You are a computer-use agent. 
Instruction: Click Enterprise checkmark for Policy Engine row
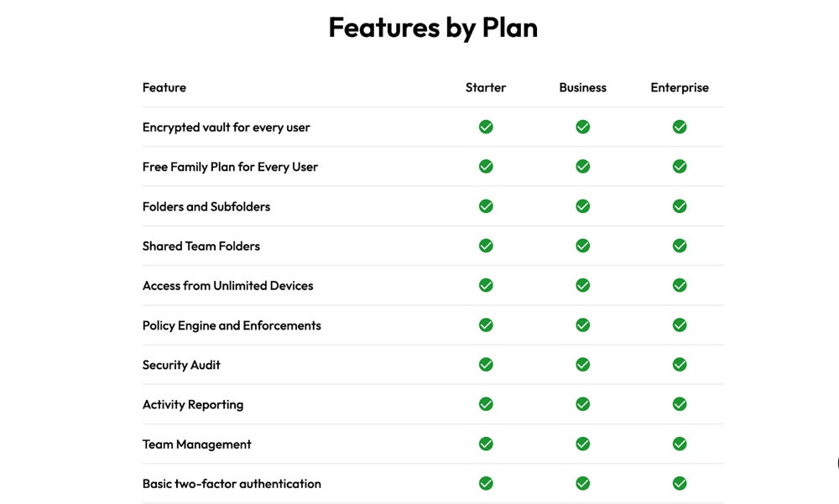point(680,325)
